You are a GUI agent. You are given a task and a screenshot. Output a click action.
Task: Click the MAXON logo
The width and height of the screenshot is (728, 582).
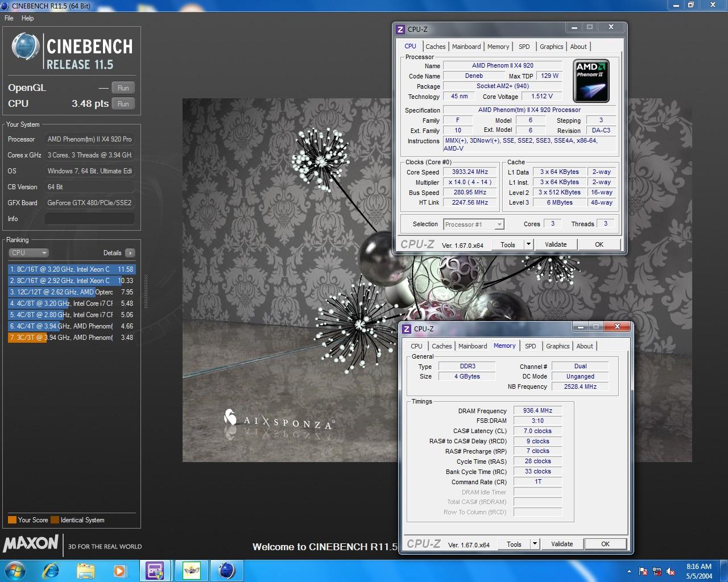pyautogui.click(x=31, y=544)
